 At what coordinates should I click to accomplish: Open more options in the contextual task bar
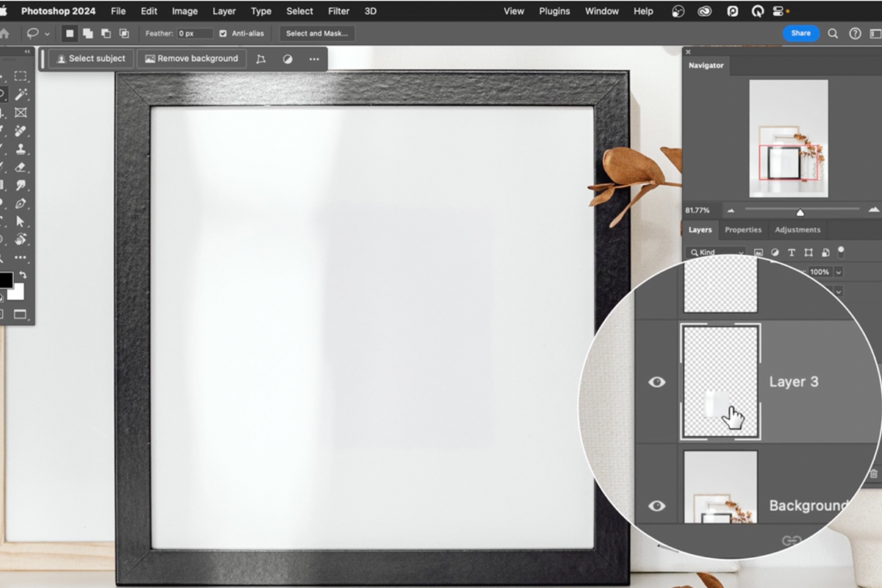(x=314, y=59)
